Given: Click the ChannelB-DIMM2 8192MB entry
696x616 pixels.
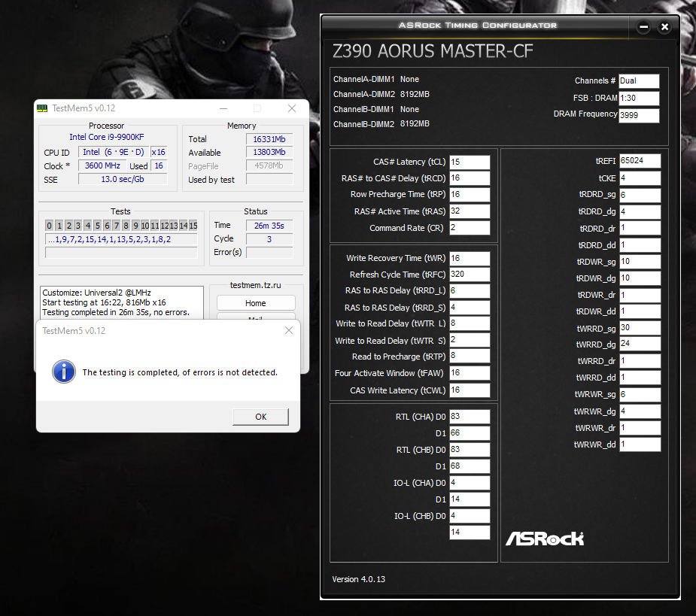Looking at the screenshot, I should pyautogui.click(x=381, y=124).
